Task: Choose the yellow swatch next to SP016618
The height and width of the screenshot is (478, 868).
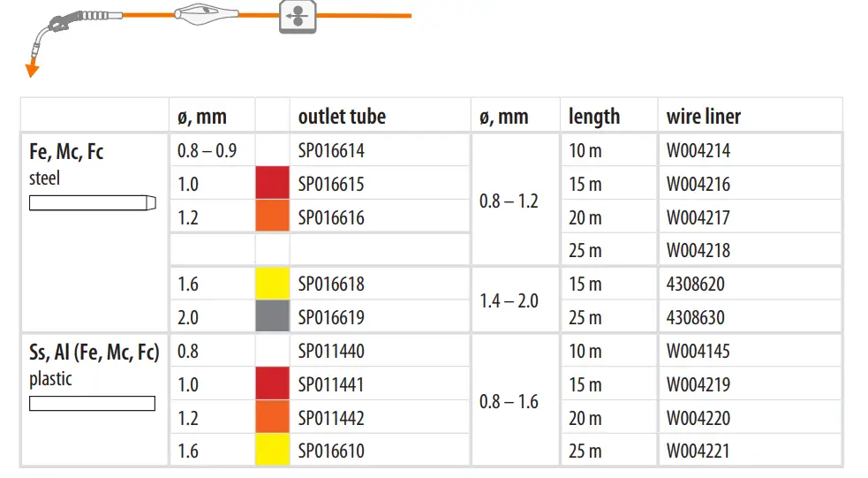Action: 272,285
